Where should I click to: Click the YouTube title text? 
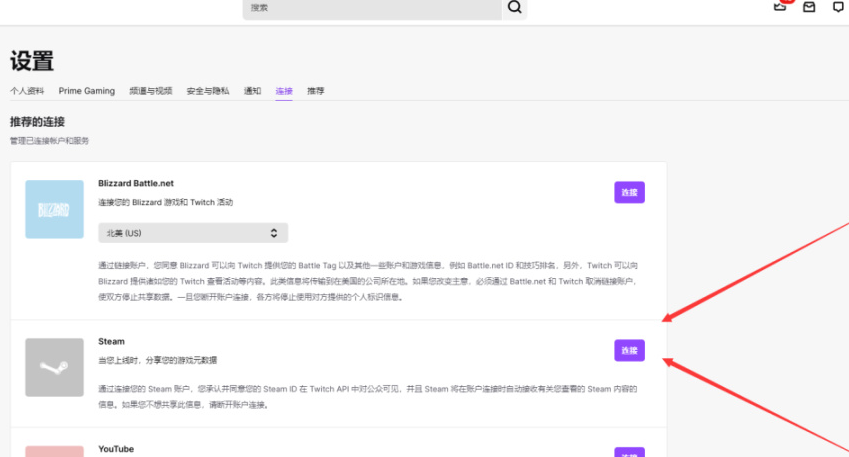click(x=116, y=449)
